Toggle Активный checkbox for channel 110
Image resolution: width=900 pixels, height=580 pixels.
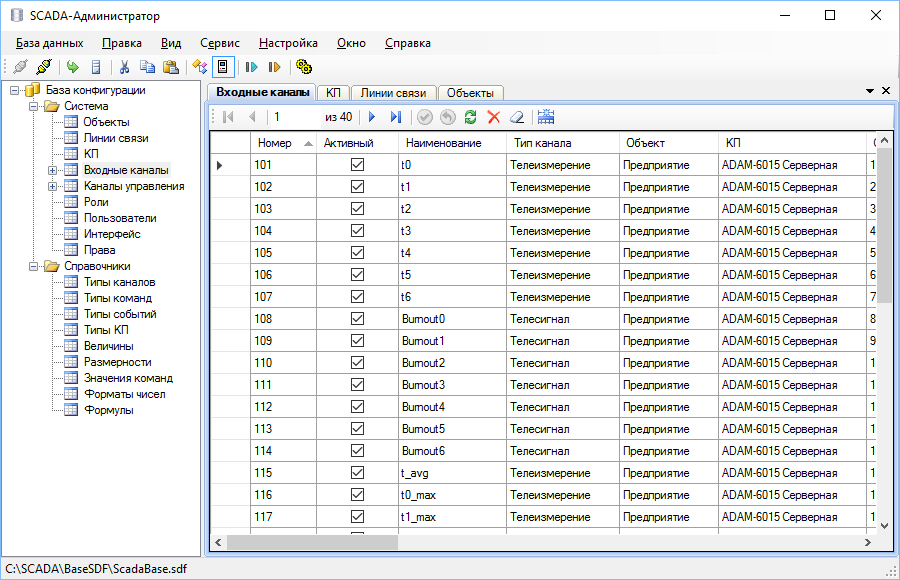tap(357, 363)
